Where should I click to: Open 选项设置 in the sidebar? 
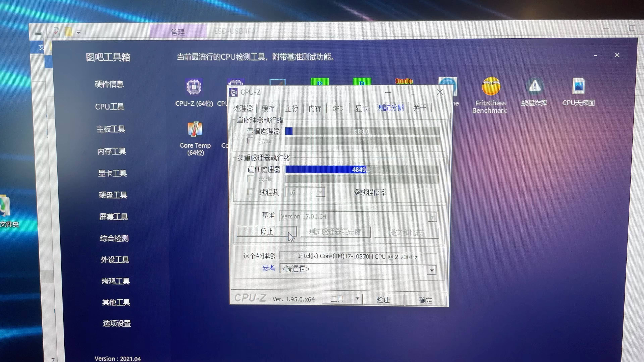pos(117,323)
